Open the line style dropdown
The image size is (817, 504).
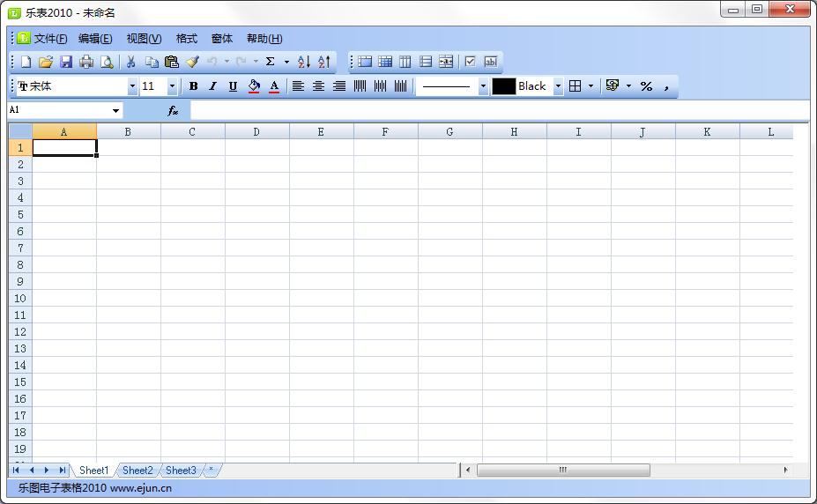(x=483, y=86)
